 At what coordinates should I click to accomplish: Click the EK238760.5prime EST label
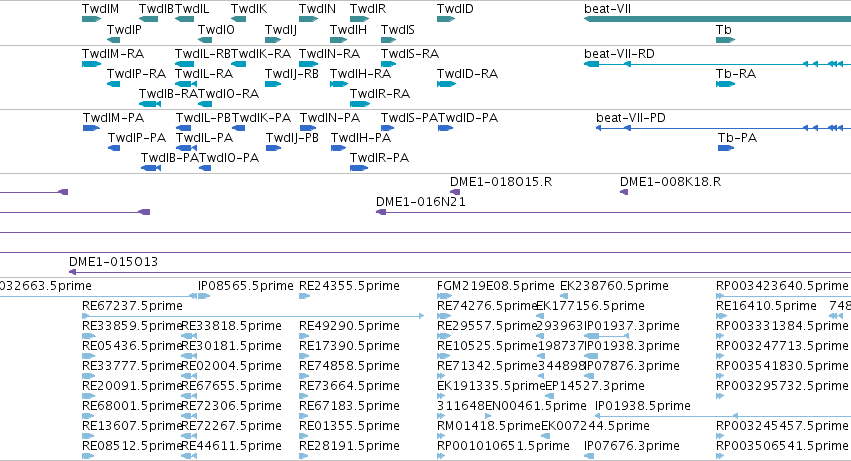click(614, 286)
